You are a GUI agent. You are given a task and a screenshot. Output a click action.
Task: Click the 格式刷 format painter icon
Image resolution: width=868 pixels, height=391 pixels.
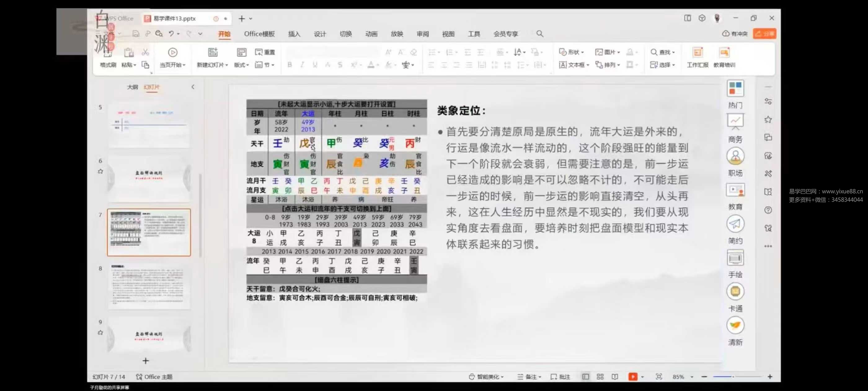coord(108,53)
